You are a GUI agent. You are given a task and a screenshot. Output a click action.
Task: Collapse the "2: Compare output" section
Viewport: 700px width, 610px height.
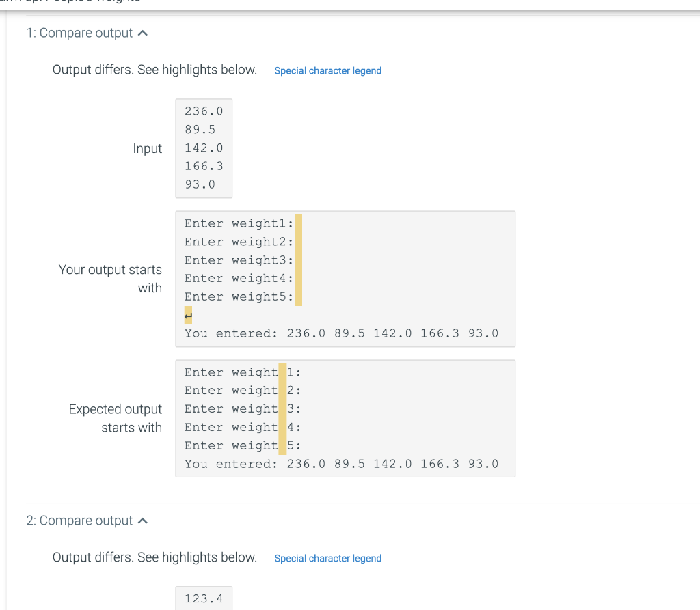point(142,520)
